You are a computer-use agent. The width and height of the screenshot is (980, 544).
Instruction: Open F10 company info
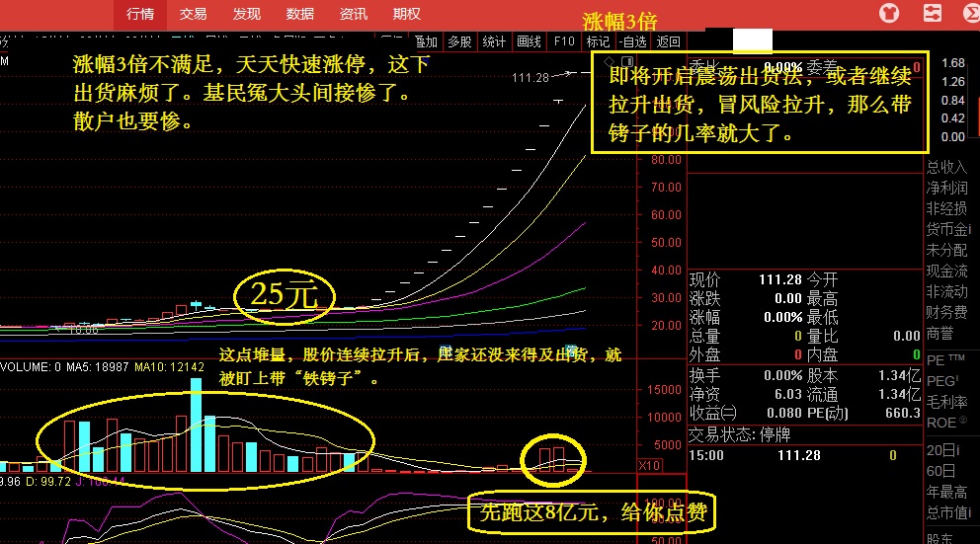[x=564, y=41]
